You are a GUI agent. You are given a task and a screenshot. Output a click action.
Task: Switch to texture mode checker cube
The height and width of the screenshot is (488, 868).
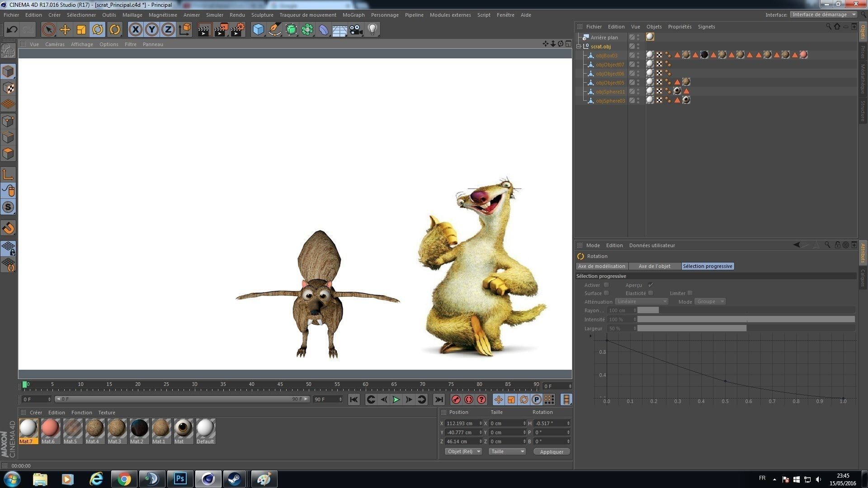(x=8, y=88)
